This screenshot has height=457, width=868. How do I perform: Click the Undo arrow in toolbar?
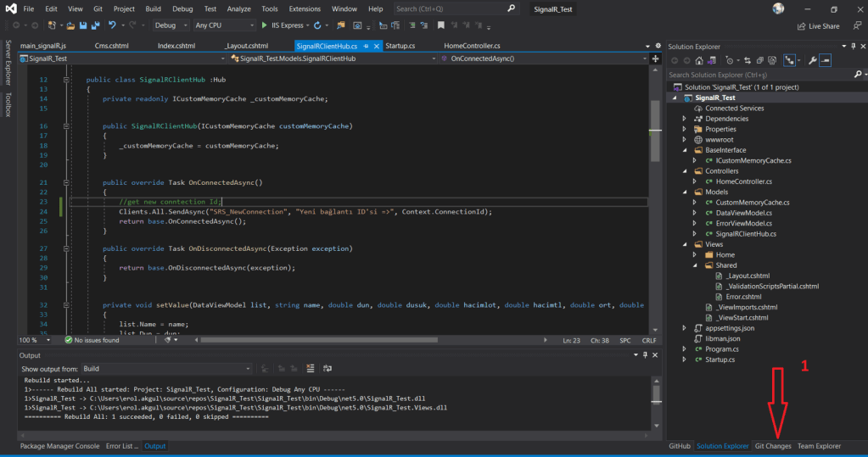(x=111, y=25)
